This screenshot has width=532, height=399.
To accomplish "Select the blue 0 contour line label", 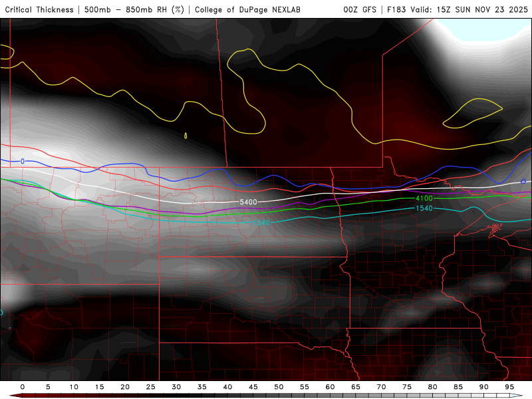I will 23,161.
